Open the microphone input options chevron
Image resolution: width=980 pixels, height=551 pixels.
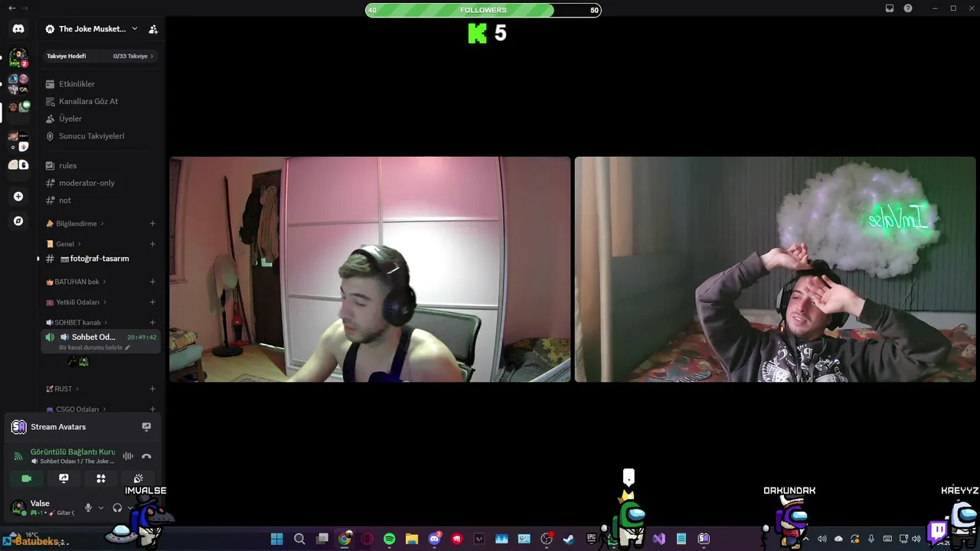[x=100, y=507]
